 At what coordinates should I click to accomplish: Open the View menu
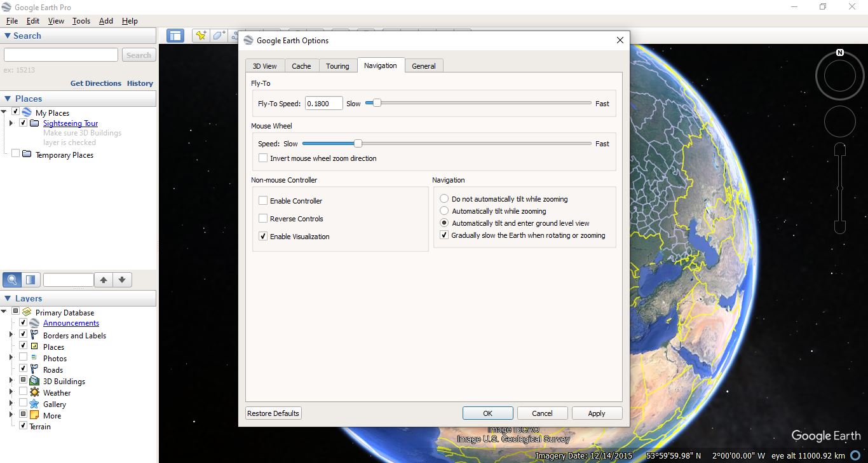pyautogui.click(x=56, y=21)
